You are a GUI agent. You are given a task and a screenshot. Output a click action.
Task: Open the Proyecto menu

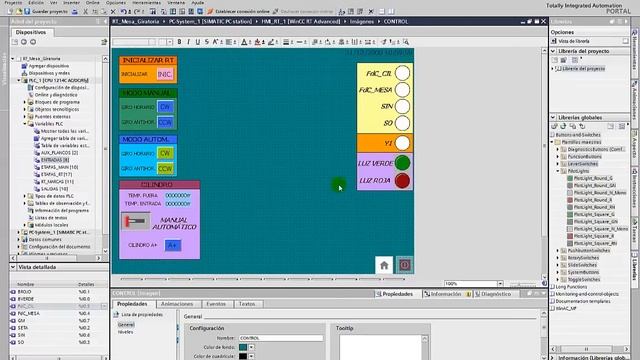point(13,2)
